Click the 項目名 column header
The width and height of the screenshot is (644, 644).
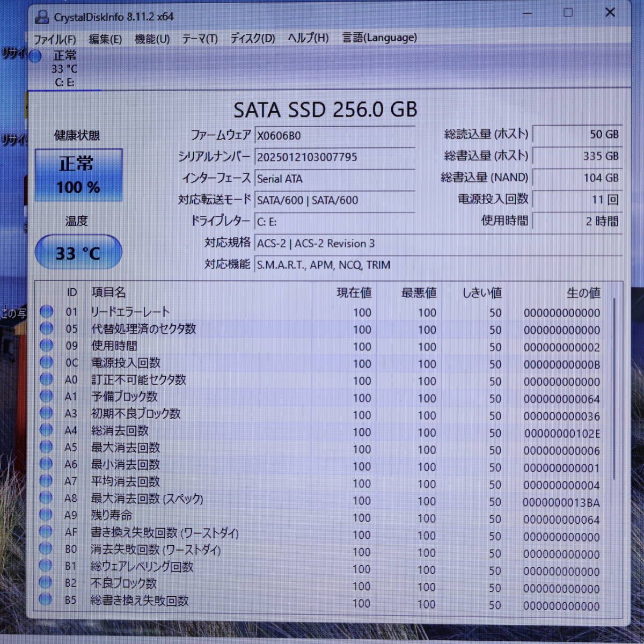(109, 292)
